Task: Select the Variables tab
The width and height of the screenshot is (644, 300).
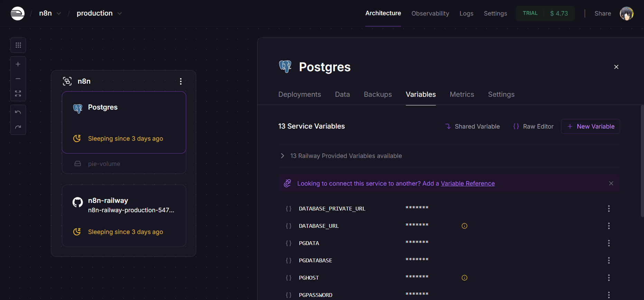Action: pos(421,94)
